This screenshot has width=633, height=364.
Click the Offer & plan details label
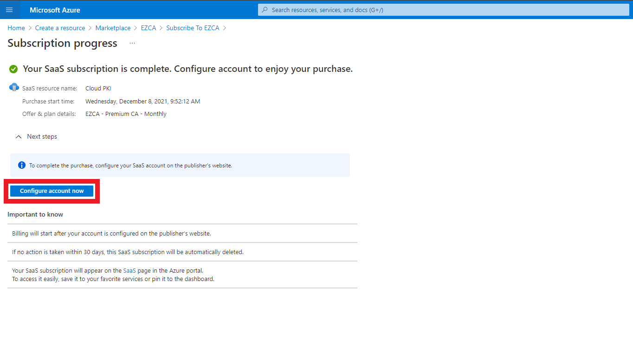pos(49,114)
